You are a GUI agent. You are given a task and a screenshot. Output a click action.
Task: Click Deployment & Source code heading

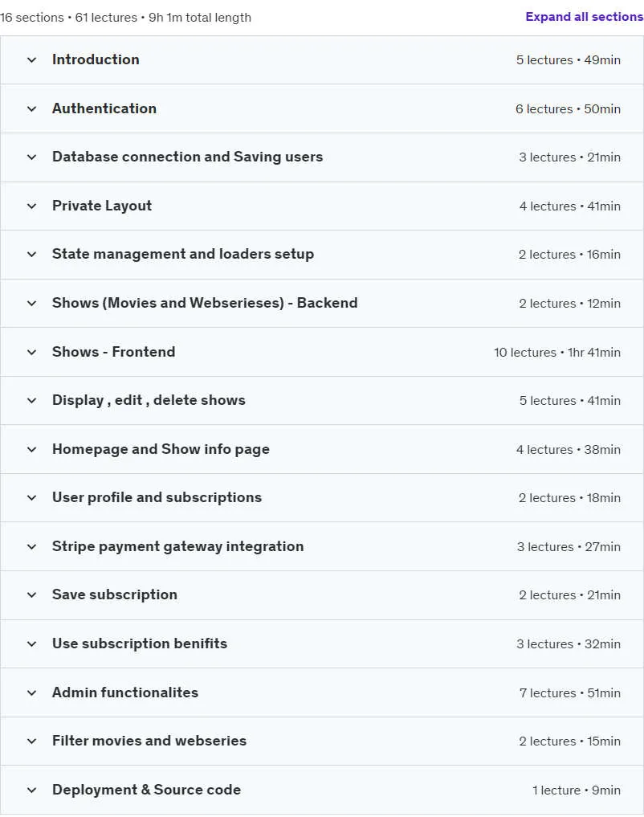pos(146,790)
